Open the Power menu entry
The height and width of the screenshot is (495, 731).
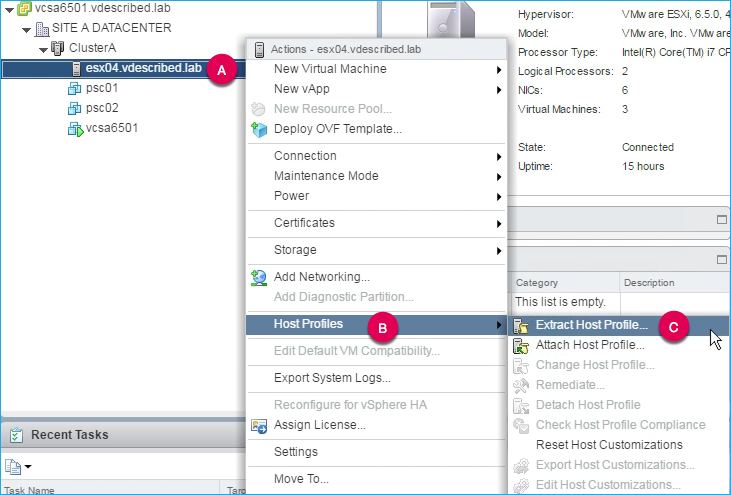click(376, 196)
